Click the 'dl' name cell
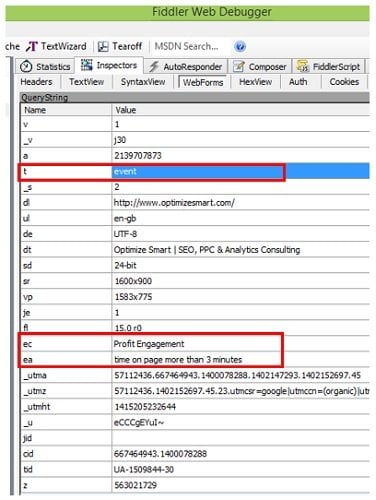Image resolution: width=376 pixels, height=500 pixels. pos(66,203)
